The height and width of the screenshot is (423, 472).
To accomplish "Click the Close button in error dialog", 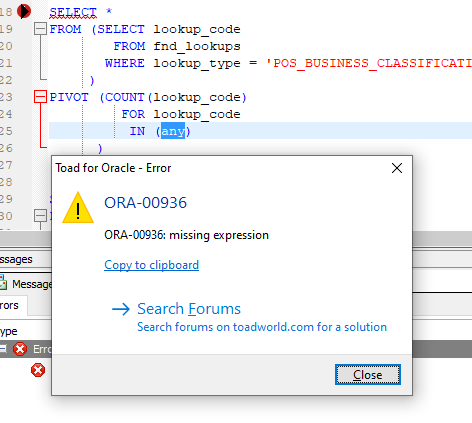I will point(368,375).
